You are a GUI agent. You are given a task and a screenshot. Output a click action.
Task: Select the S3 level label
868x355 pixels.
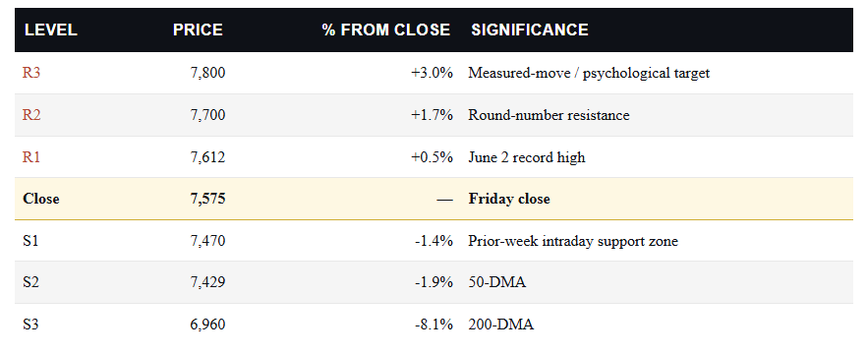[30, 325]
